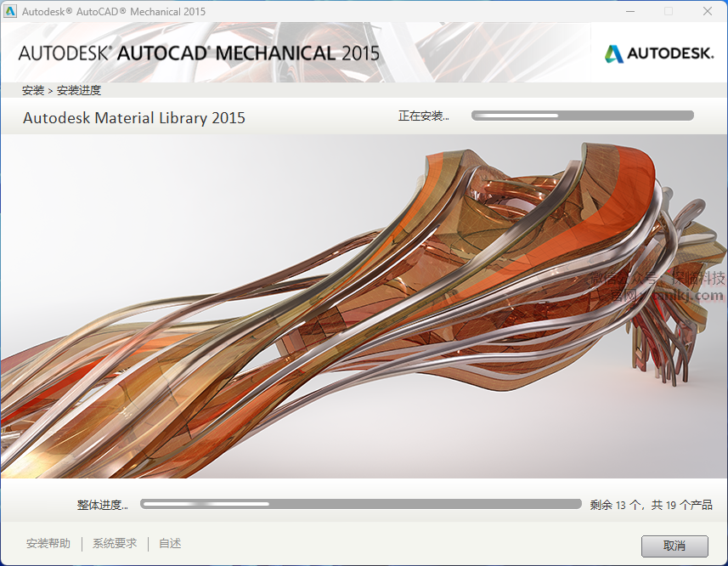This screenshot has width=728, height=566.
Task: Click the AutoCAD icon in the title bar
Action: 11,12
